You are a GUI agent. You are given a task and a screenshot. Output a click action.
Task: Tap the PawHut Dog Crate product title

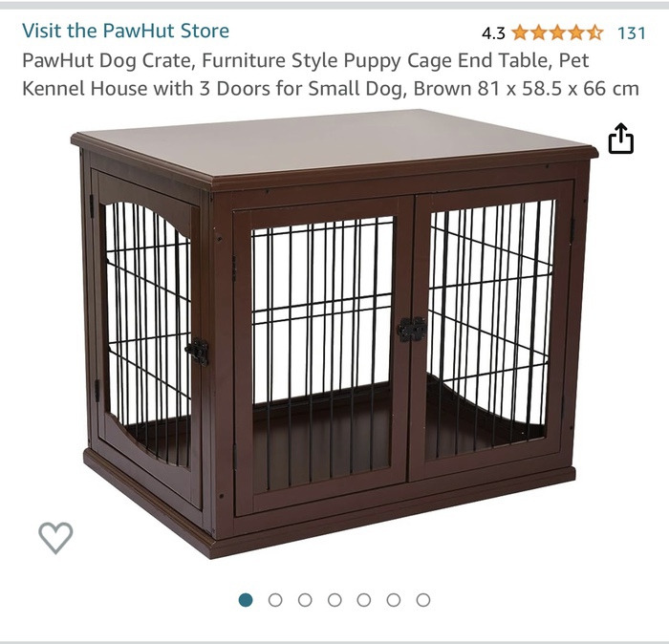[x=331, y=75]
